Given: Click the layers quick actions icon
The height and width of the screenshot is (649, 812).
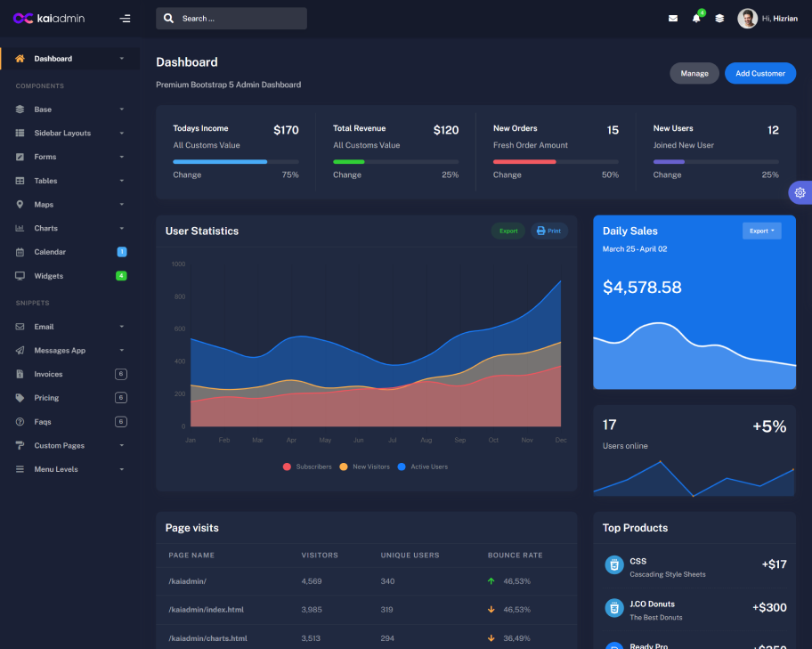Looking at the screenshot, I should click(x=719, y=19).
